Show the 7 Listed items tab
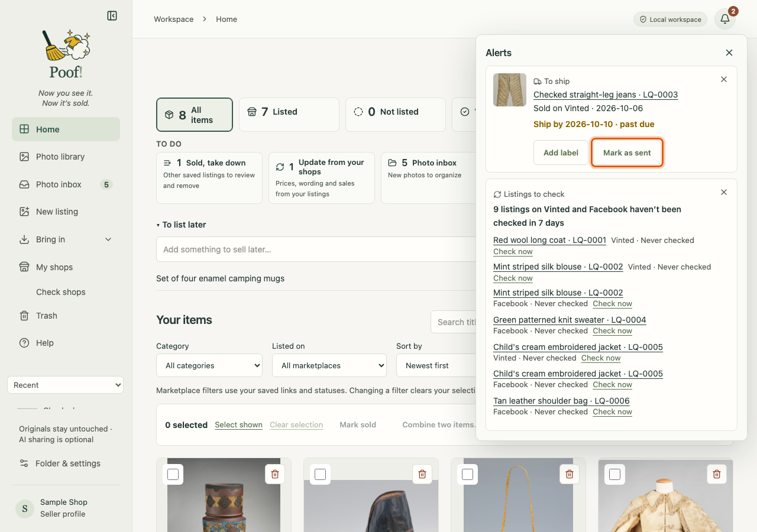 [x=289, y=115]
